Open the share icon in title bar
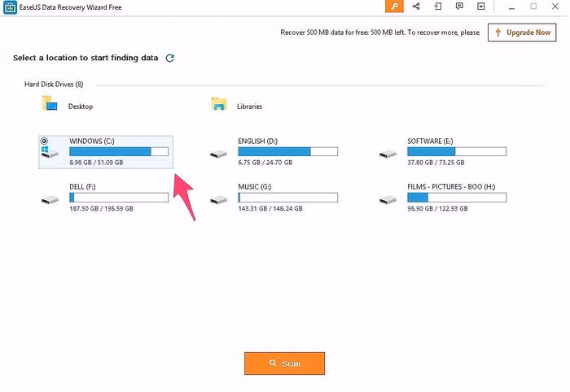 pyautogui.click(x=416, y=7)
